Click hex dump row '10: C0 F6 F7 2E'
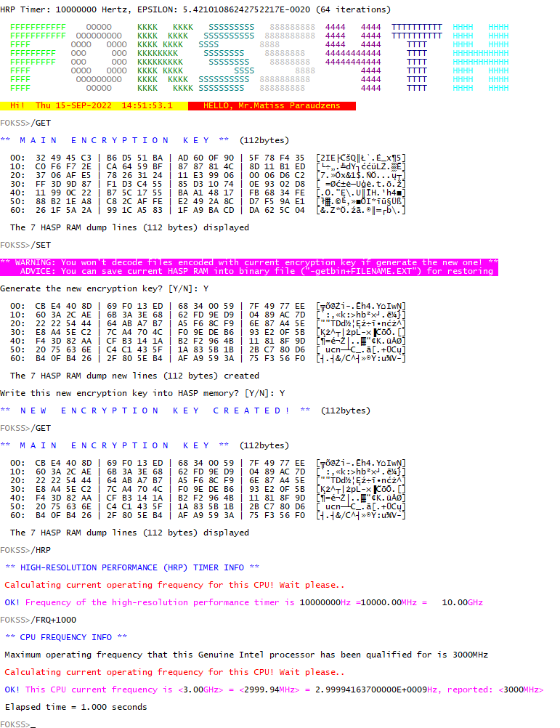560x728 pixels. [x=208, y=166]
